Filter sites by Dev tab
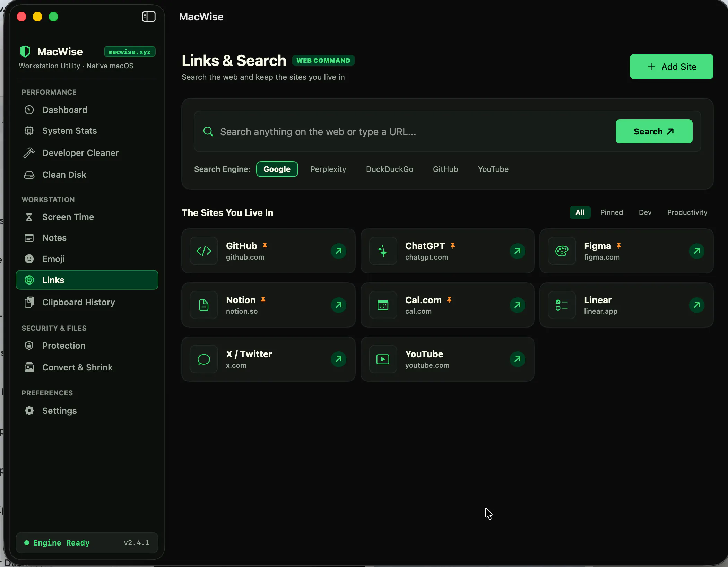This screenshot has width=728, height=567. point(645,212)
